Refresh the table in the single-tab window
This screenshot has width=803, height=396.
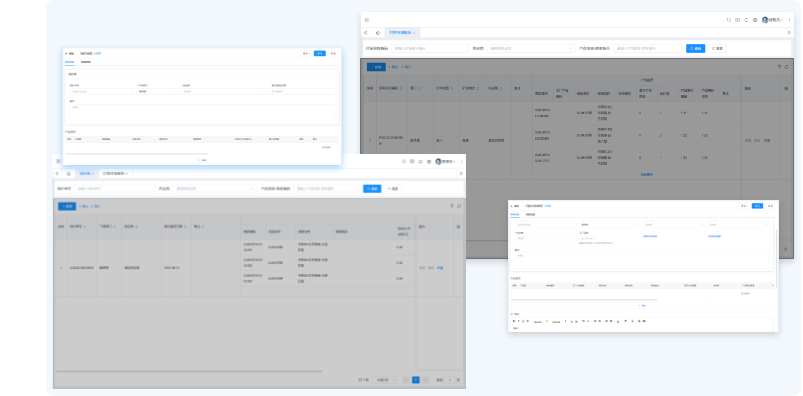coord(787,67)
